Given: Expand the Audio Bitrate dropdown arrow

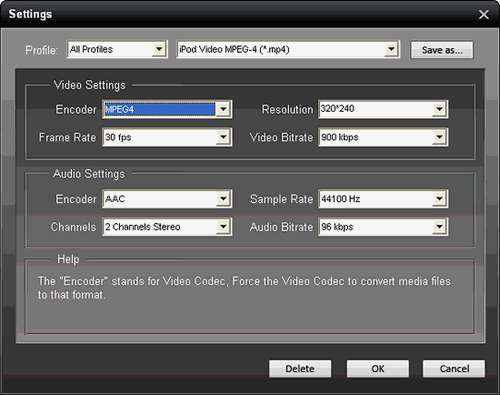Looking at the screenshot, I should [x=439, y=227].
